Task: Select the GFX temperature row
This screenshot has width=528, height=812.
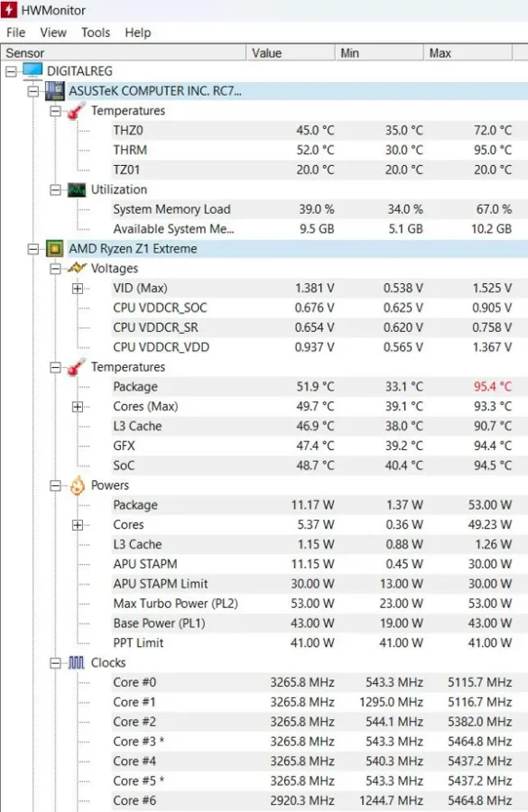Action: (x=320, y=446)
